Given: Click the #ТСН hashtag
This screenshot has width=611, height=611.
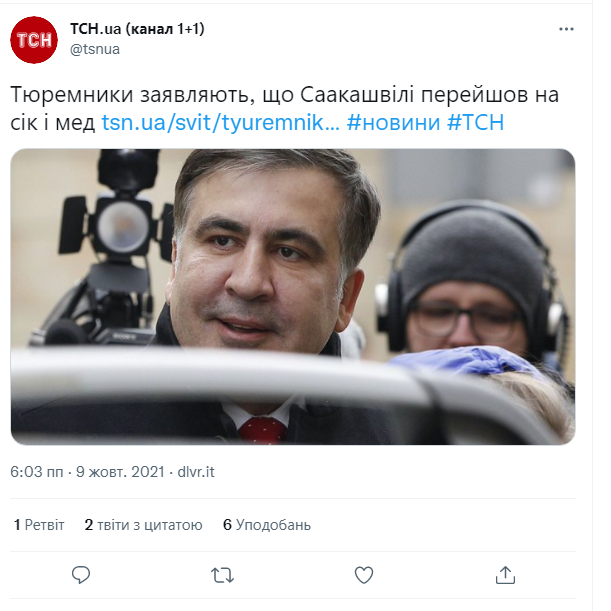Looking at the screenshot, I should 475,122.
